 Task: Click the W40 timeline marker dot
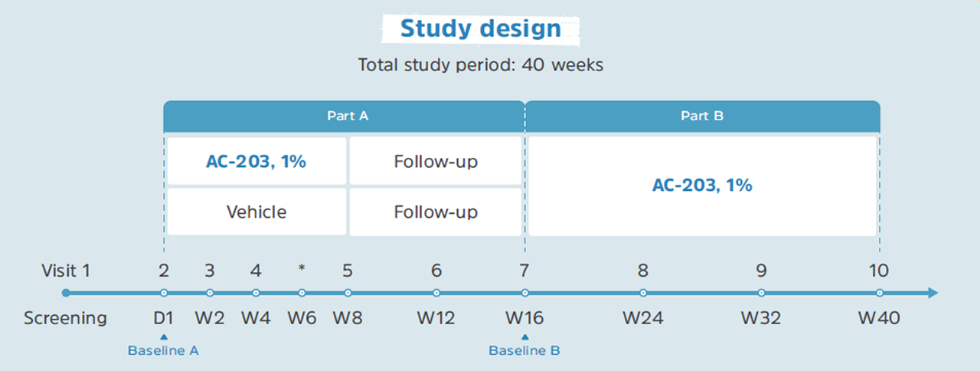[x=879, y=293]
